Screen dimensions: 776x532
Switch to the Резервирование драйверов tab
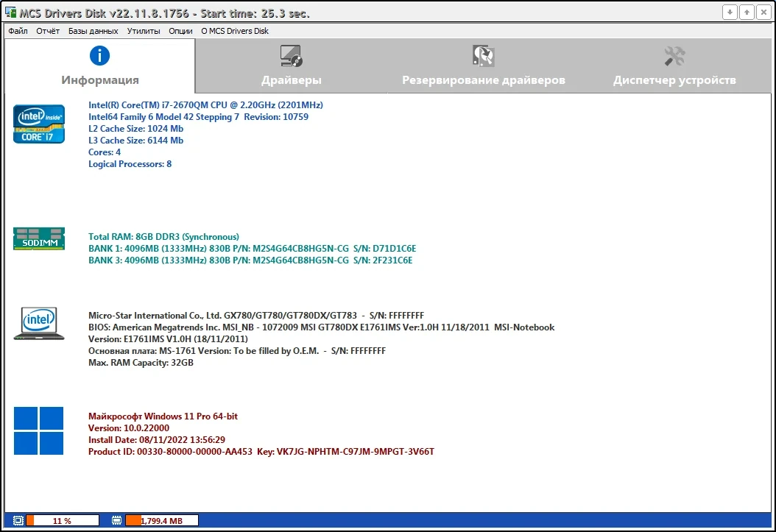point(484,65)
